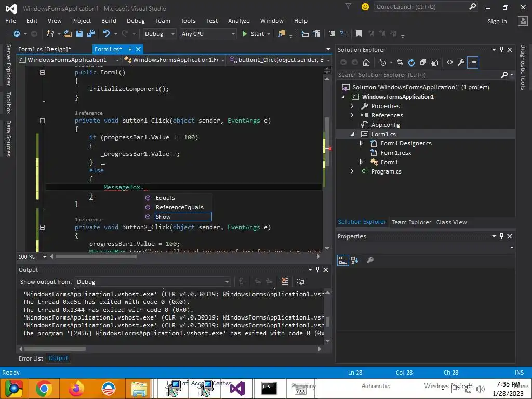
Task: Toggle auto-hide pin on Output panel
Action: tap(317, 269)
